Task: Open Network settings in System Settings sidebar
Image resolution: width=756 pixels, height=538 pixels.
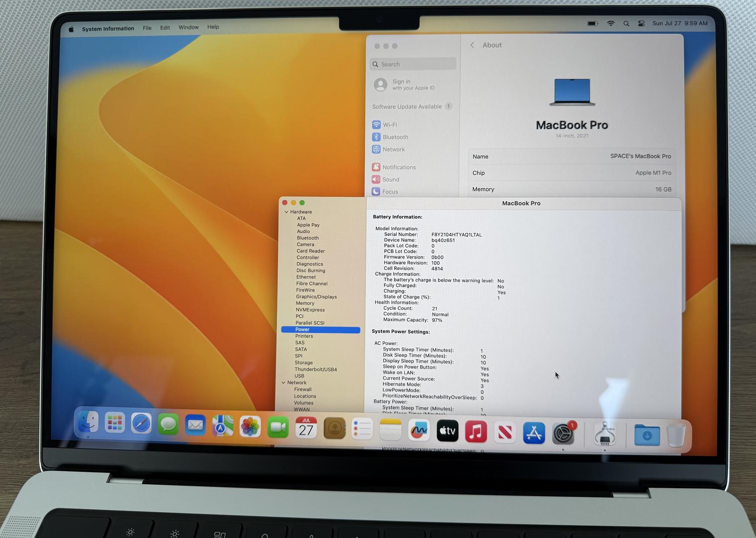Action: pyautogui.click(x=388, y=149)
